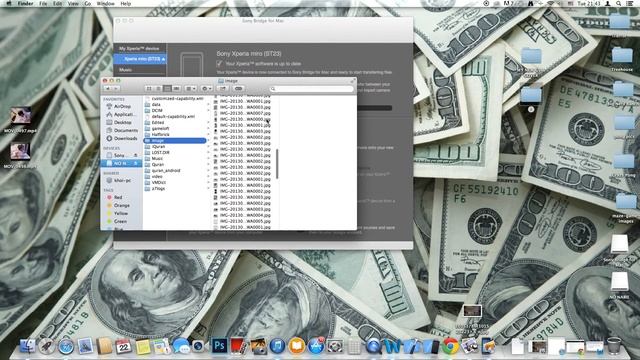
Task: Switch Finder to icon view
Action: 149,89
